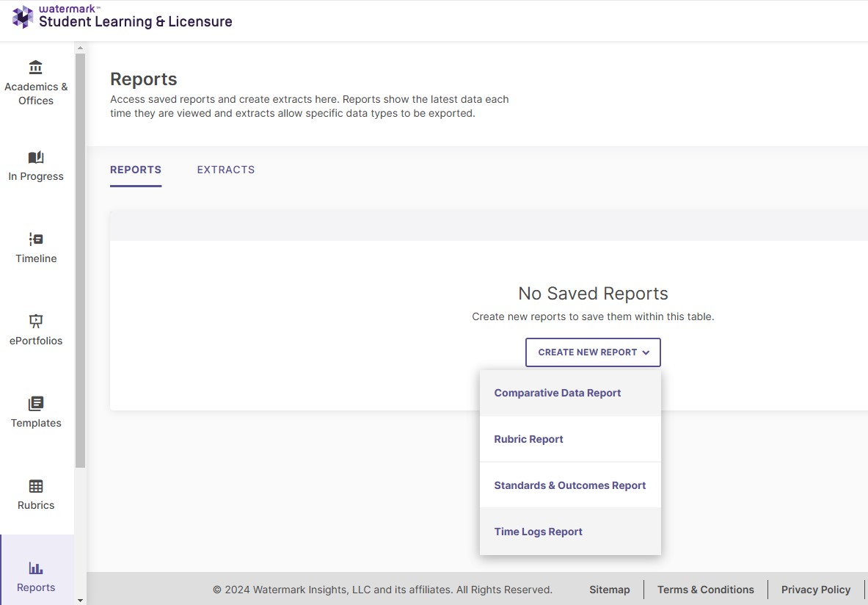Viewport: 868px width, 605px height.
Task: Select Rubric Report from the menu
Action: click(528, 439)
